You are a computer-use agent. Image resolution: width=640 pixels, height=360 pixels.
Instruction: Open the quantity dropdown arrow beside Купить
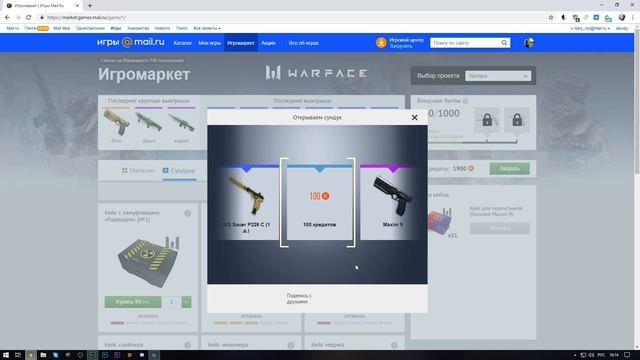[x=186, y=302]
